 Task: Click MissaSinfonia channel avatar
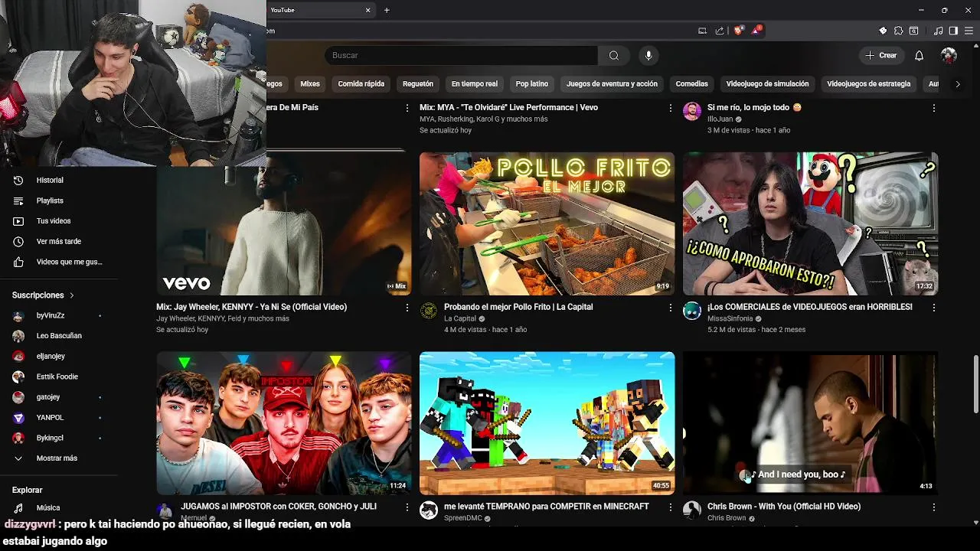tap(692, 311)
